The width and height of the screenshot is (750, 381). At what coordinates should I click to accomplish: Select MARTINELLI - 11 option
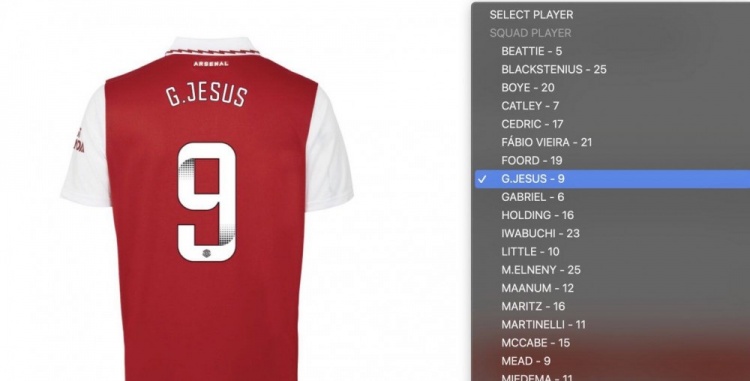coord(612,325)
